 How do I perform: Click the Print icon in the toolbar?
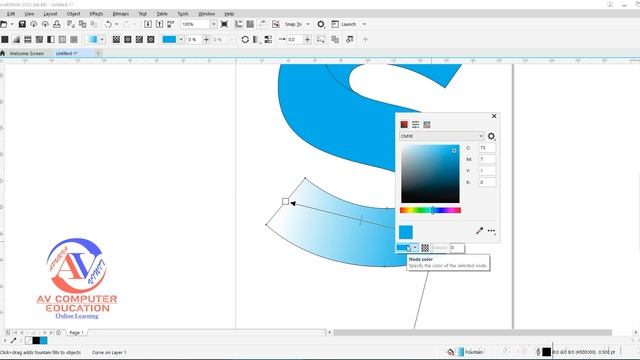(x=57, y=24)
